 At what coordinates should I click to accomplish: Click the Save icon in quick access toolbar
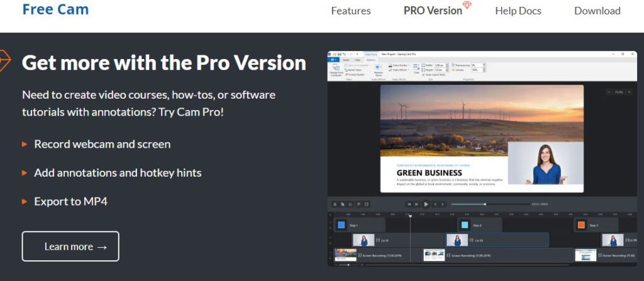pyautogui.click(x=340, y=54)
